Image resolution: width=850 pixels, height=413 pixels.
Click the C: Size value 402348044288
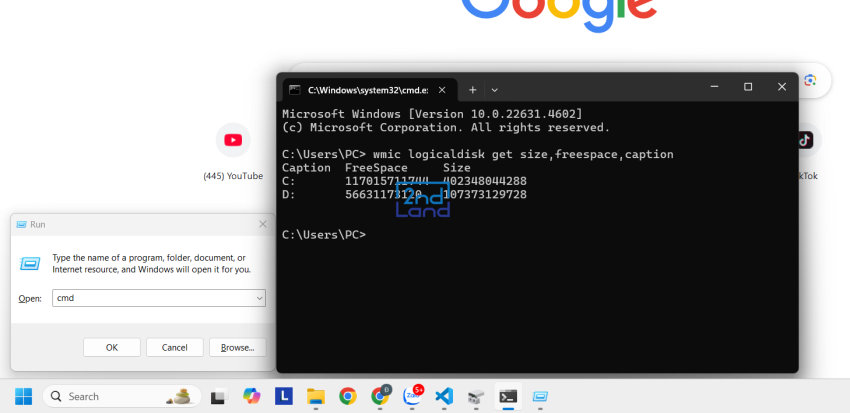coord(485,181)
